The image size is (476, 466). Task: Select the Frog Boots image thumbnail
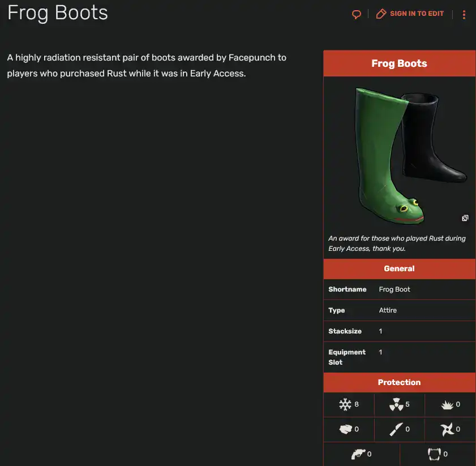coord(399,153)
